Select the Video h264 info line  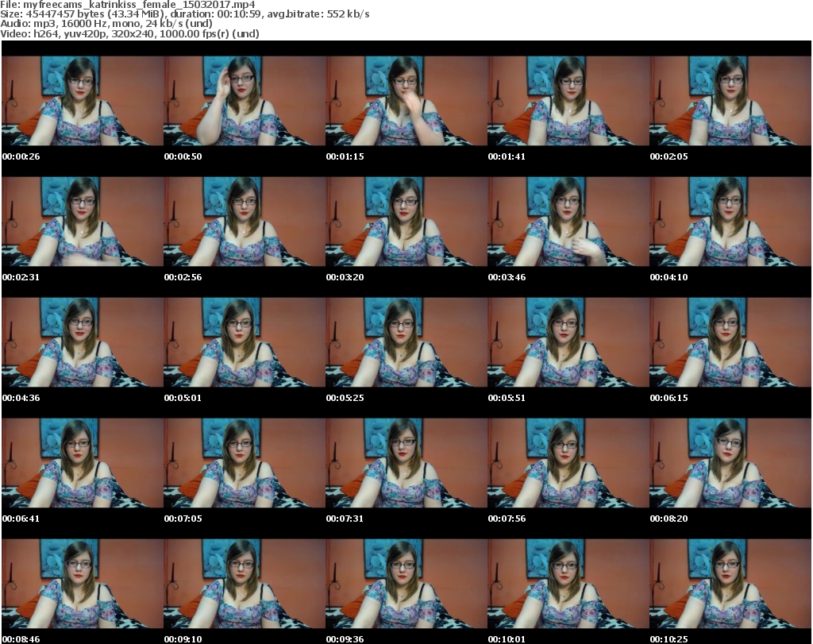click(129, 33)
